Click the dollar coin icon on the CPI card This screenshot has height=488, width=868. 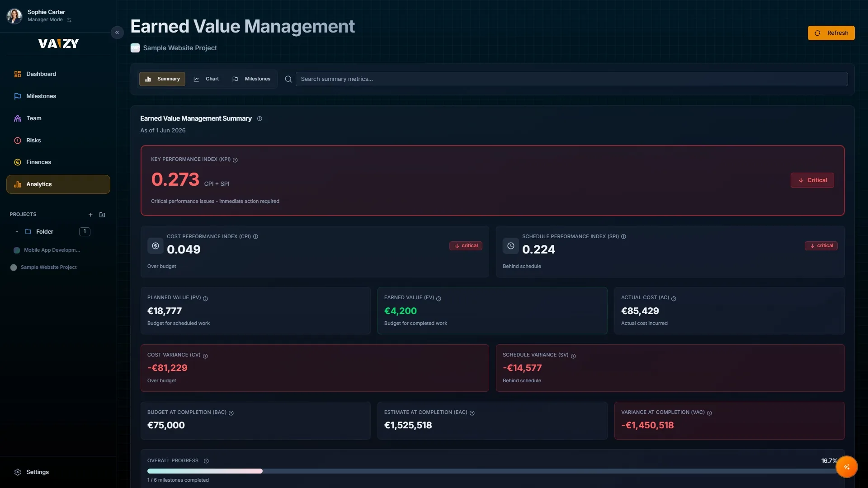(156, 246)
